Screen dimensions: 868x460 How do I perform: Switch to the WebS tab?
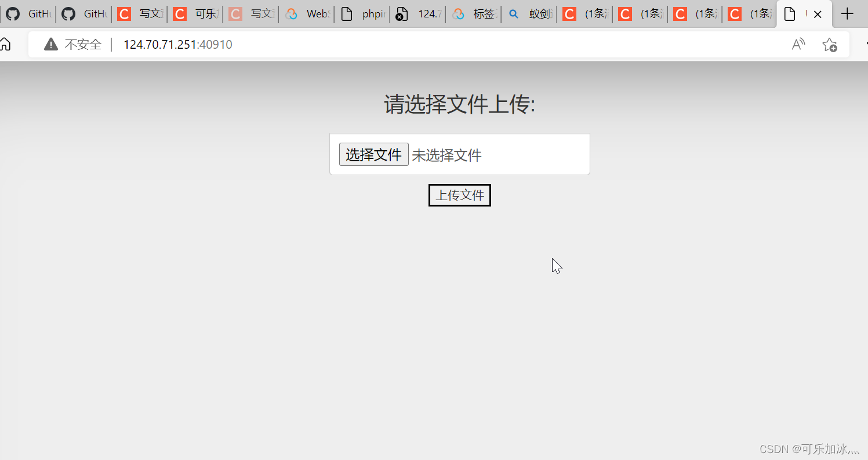tap(307, 14)
